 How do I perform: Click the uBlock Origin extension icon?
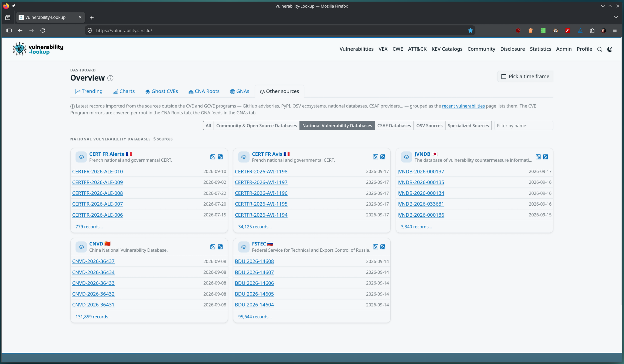point(518,30)
